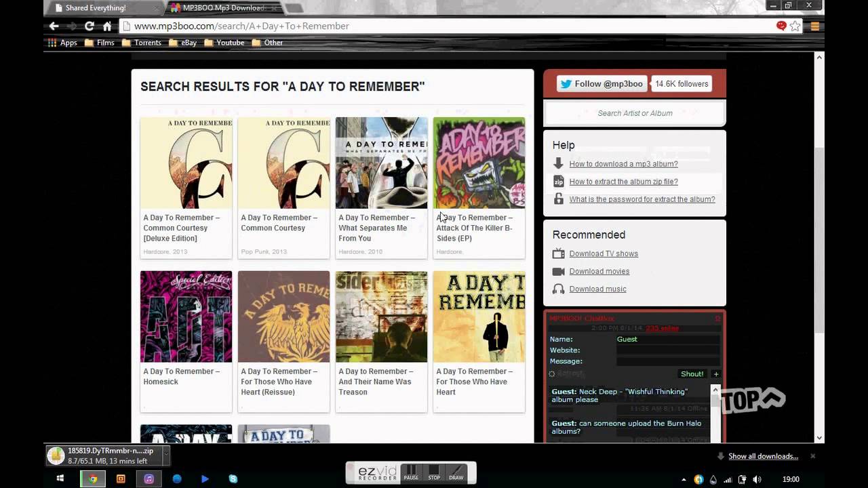
Task: Open Attack Of The Killer B-Sides cover
Action: click(479, 163)
